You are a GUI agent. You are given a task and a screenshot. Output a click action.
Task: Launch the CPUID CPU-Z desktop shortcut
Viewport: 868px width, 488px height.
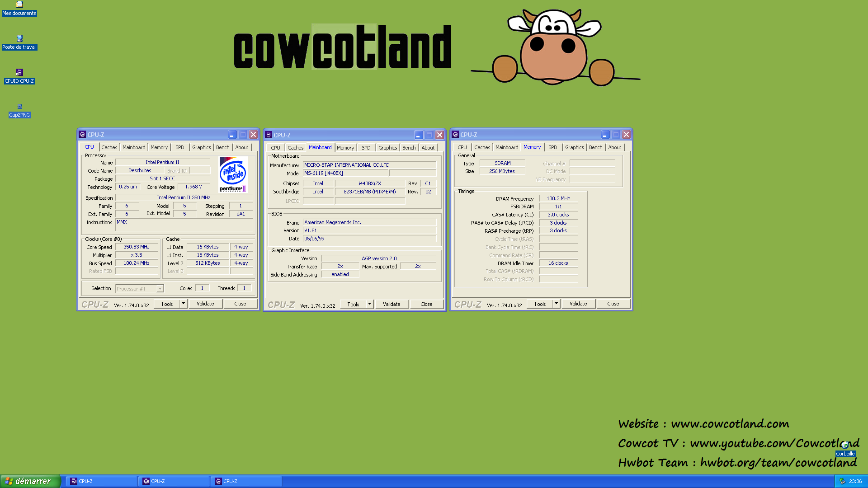19,76
